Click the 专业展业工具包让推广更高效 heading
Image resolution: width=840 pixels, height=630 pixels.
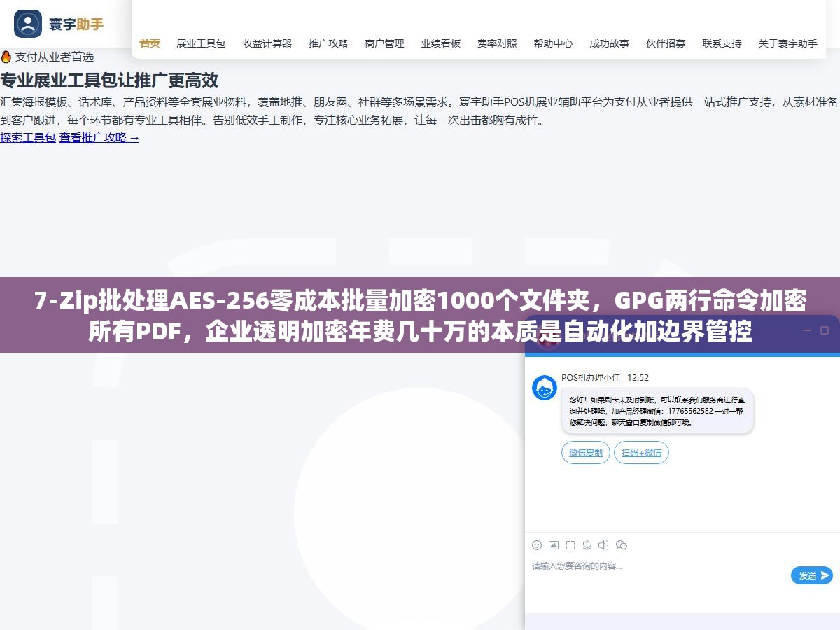(x=109, y=80)
